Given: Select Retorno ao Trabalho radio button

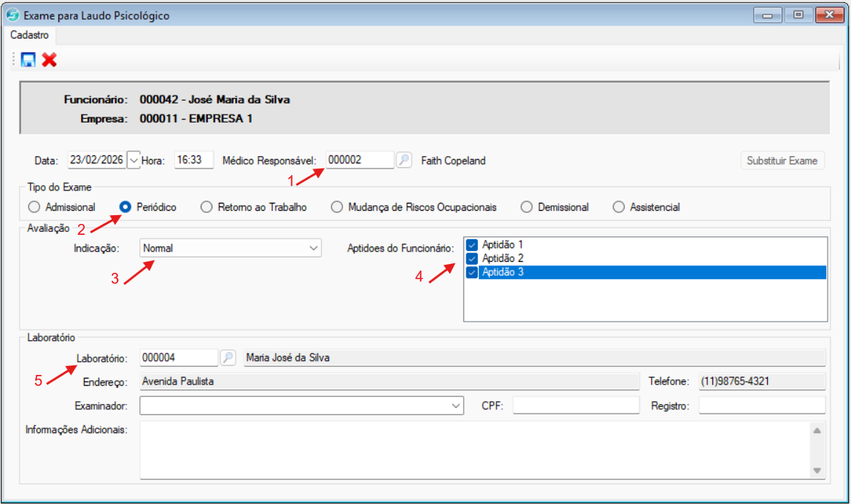Looking at the screenshot, I should click(x=207, y=207).
